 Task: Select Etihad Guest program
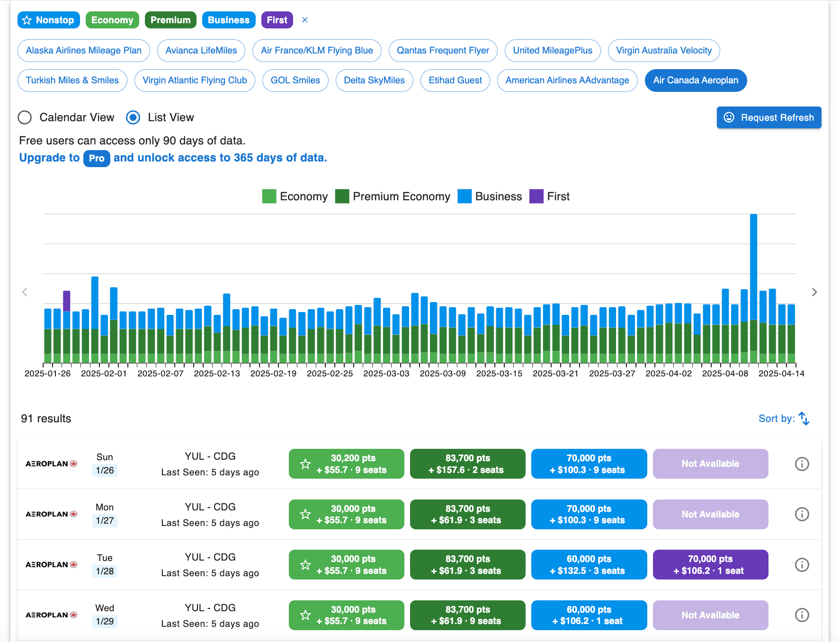click(x=455, y=80)
